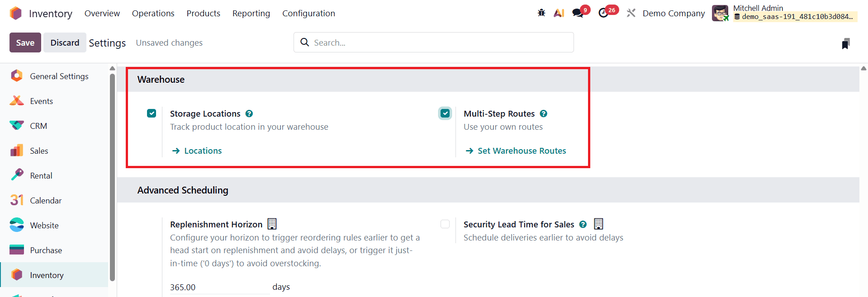Screen dimensions: 868x297
Task: Open the Configuration menu
Action: click(308, 13)
